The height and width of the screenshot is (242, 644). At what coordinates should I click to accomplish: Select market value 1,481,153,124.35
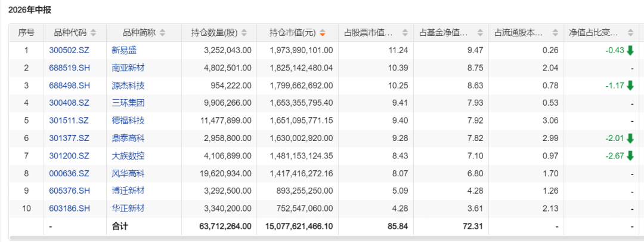click(302, 156)
